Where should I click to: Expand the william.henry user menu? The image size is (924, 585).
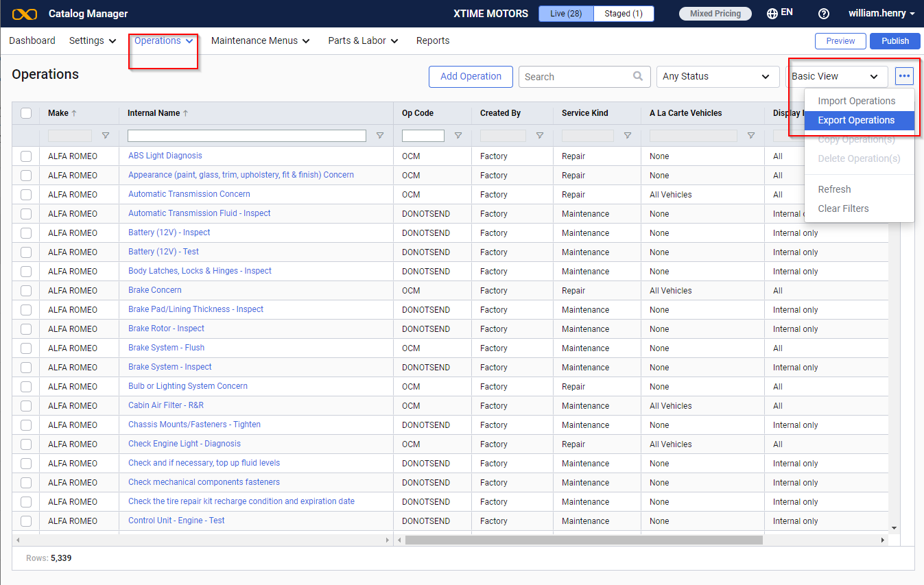[x=881, y=14]
